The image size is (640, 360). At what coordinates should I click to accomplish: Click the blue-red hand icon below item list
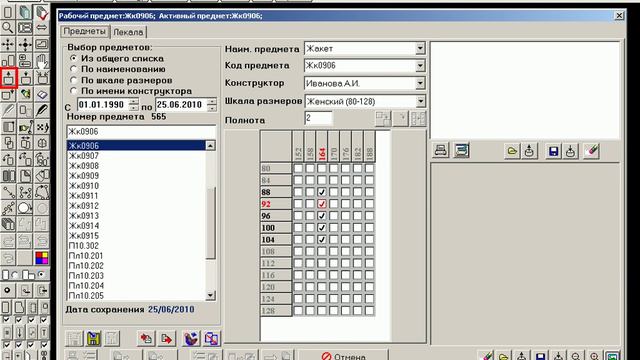(191, 338)
